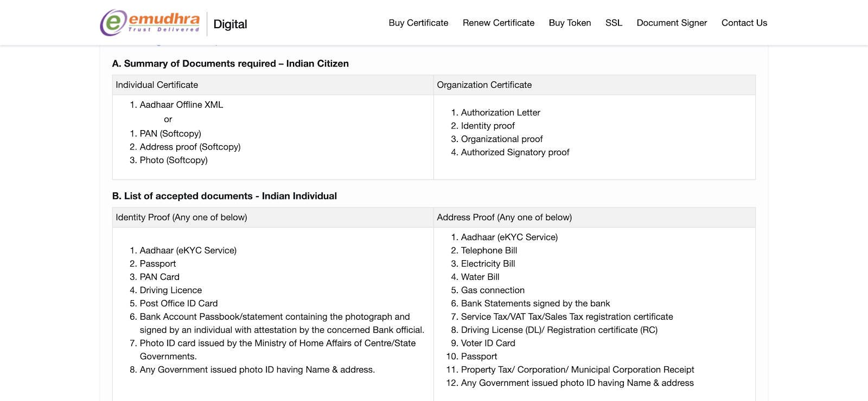Open the Buy Certificate menu
Screen dimensions: 868x401
click(x=418, y=23)
